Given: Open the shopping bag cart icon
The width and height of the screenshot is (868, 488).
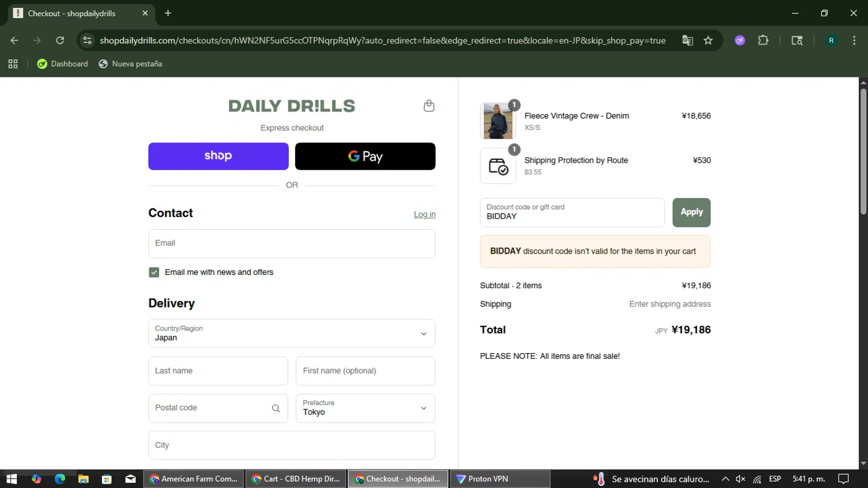Looking at the screenshot, I should click(429, 106).
